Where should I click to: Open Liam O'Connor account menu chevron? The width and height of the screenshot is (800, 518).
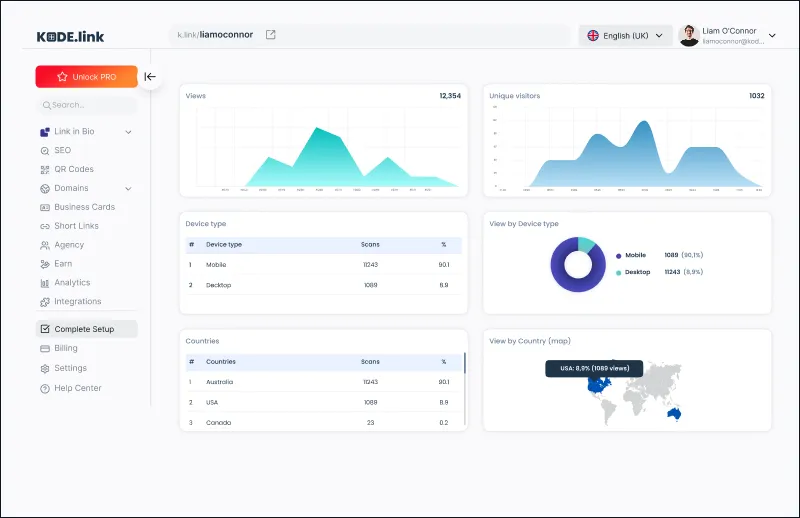[x=772, y=36]
